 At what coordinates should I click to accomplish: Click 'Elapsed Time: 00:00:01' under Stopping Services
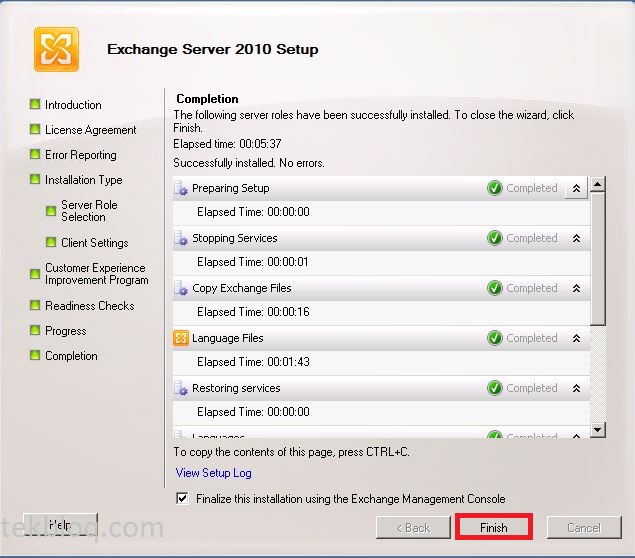pyautogui.click(x=253, y=262)
